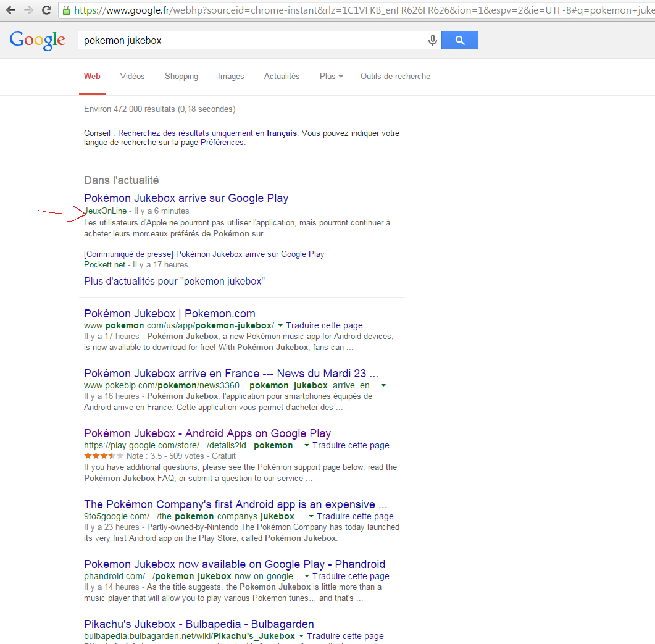655x644 pixels.
Task: Click the browser forward arrow
Action: click(29, 10)
